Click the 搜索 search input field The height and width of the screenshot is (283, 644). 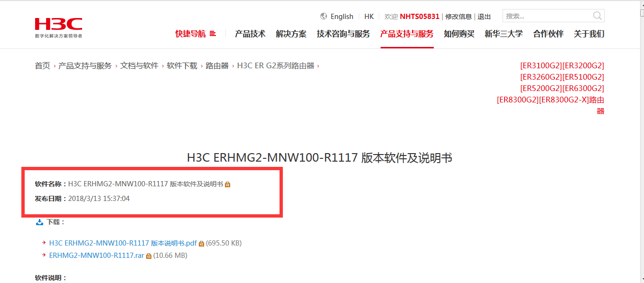[548, 16]
